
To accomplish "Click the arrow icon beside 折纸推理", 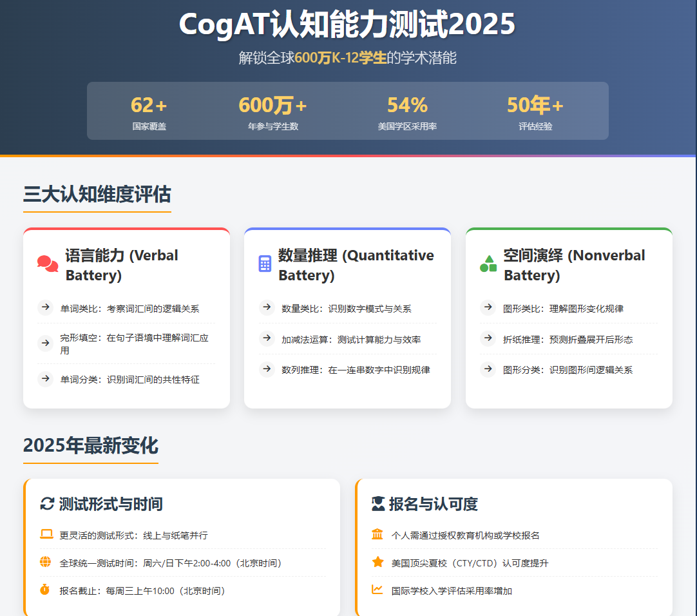I will pos(488,338).
